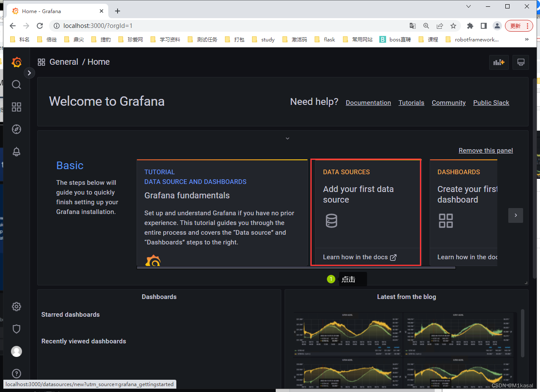Click the share page icon in address bar

click(440, 26)
